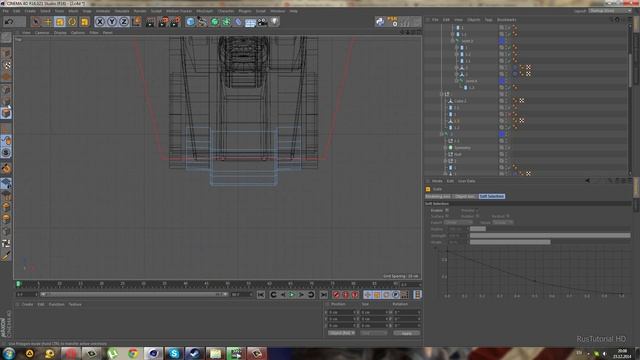This screenshot has height=360, width=640.
Task: Click the Render View clapperboard icon
Action: (x=150, y=22)
